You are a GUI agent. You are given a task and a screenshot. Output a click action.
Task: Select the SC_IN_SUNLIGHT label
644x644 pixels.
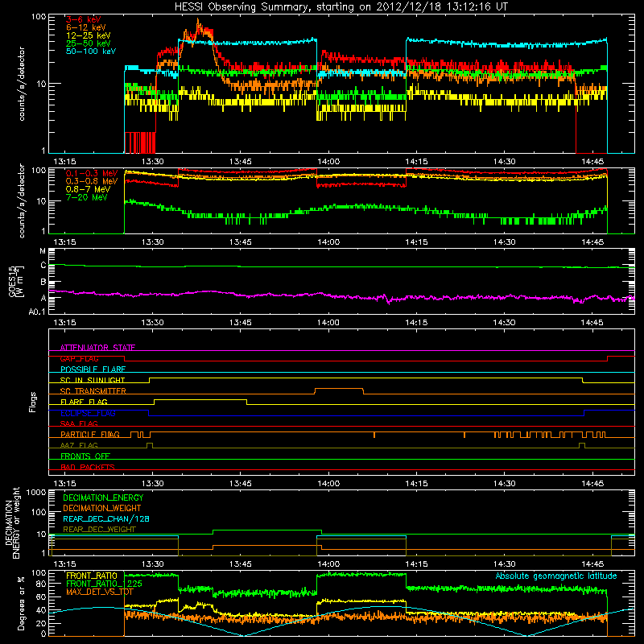click(93, 380)
